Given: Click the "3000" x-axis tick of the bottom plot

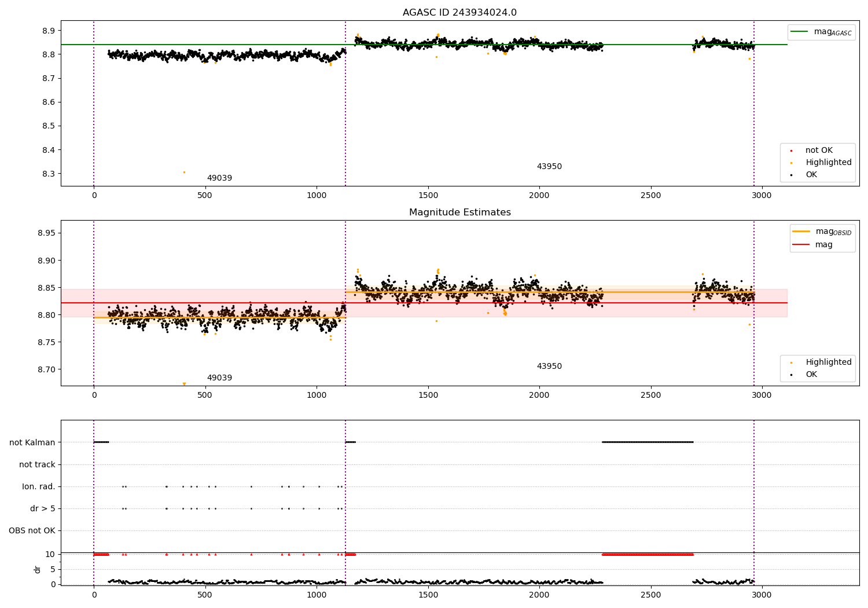Looking at the screenshot, I should (x=762, y=595).
